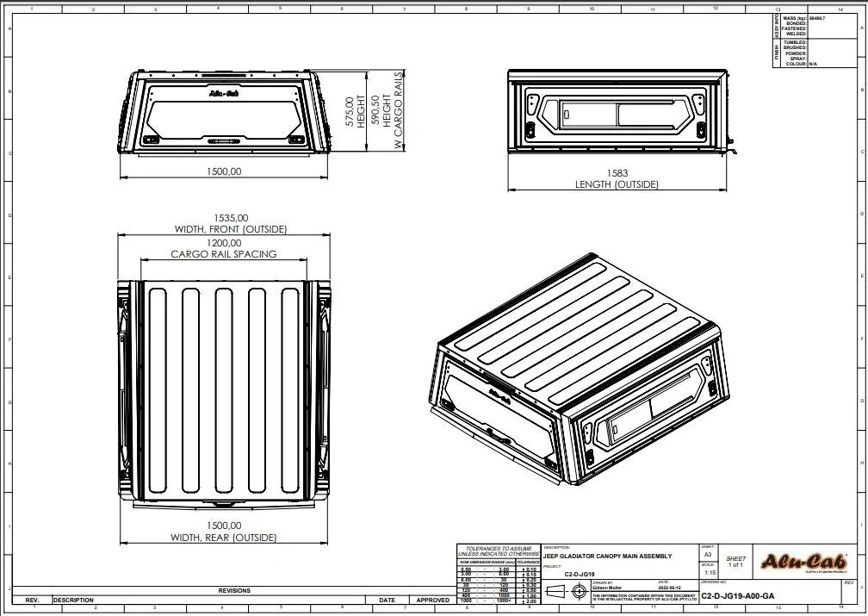Click the 1500,00 dimension under rear view

(224, 171)
